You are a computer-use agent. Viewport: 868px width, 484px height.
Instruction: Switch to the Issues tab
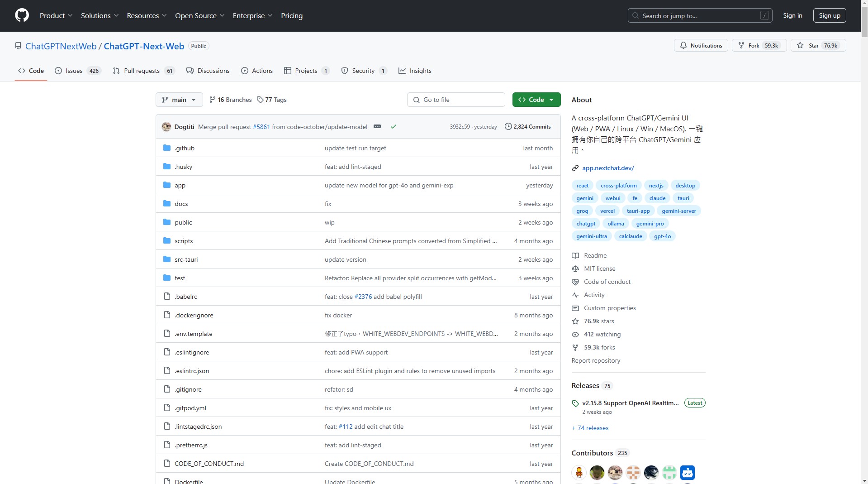tap(78, 71)
